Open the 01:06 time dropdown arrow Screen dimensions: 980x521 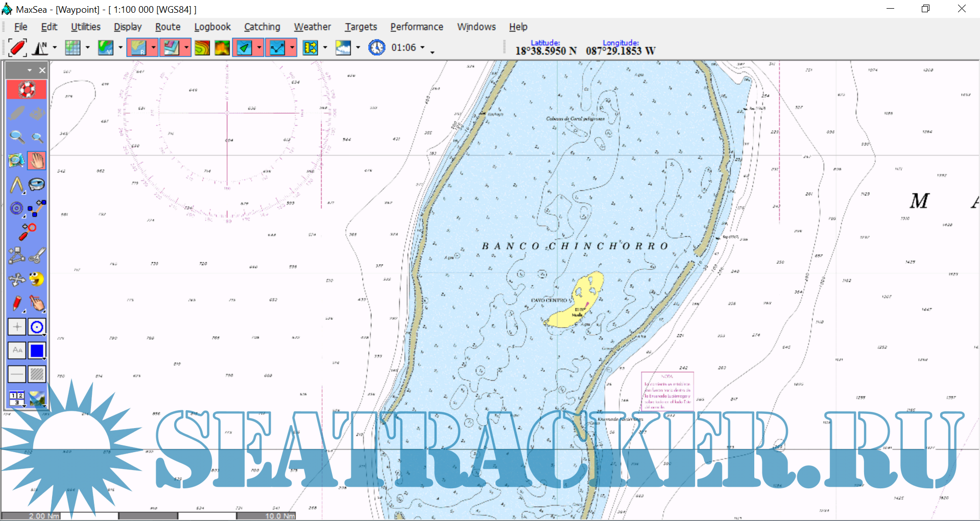[x=422, y=48]
